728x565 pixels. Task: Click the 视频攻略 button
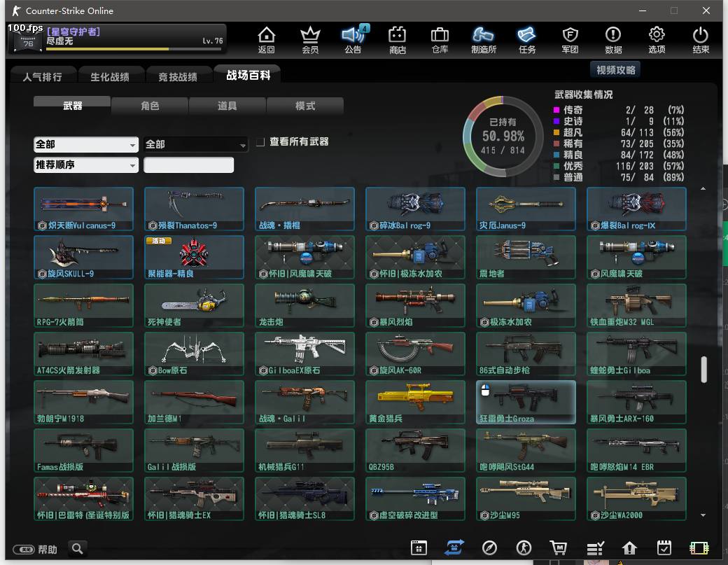[x=615, y=69]
